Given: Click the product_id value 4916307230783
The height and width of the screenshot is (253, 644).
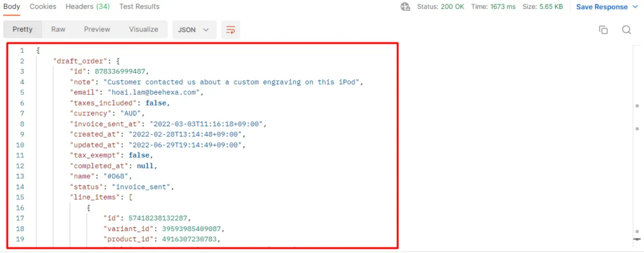Looking at the screenshot, I should (189, 239).
